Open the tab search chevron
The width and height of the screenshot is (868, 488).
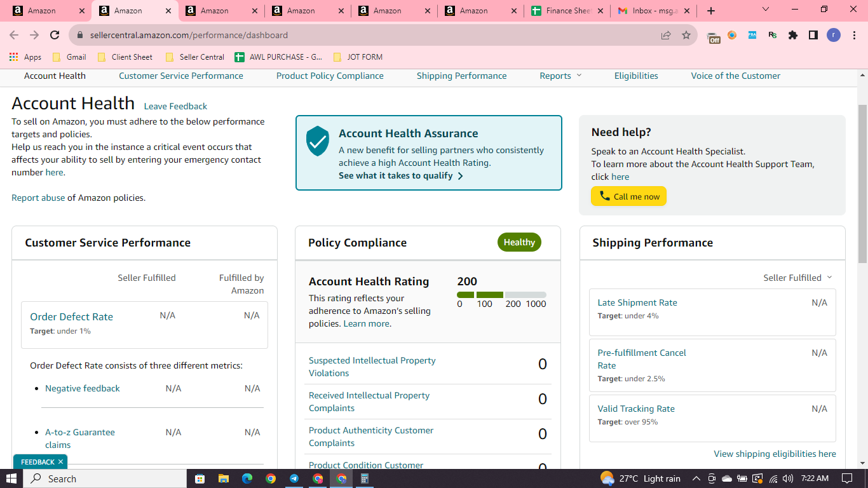tap(766, 10)
